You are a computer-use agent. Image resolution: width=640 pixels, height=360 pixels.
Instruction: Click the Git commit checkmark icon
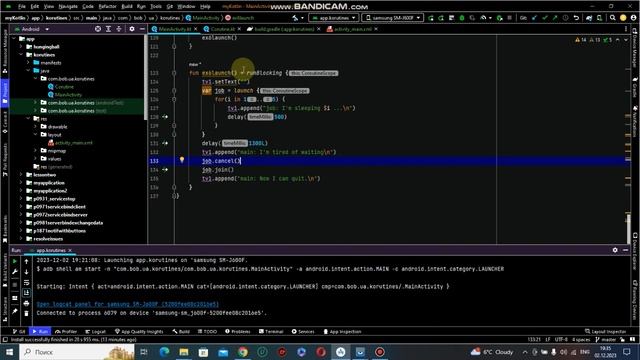coord(544,18)
